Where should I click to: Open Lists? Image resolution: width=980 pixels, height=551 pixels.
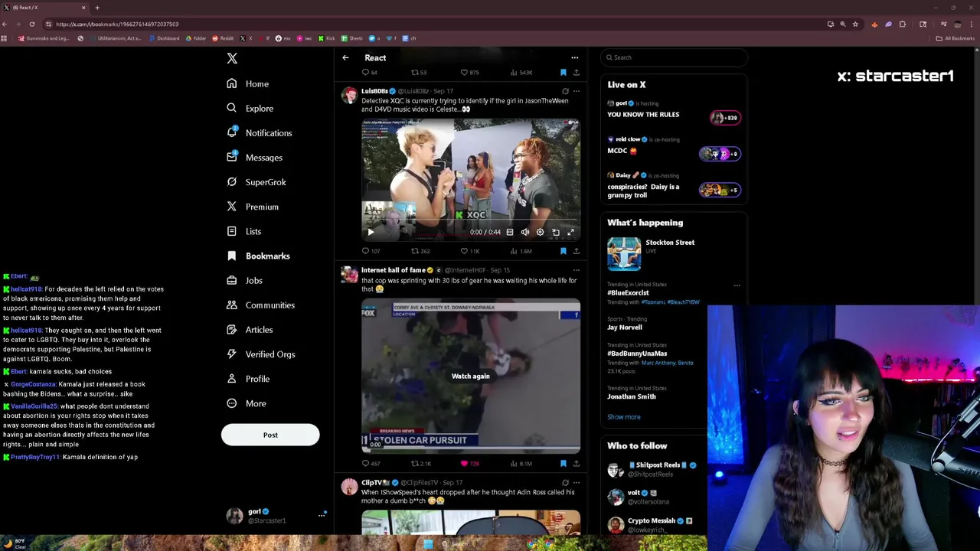click(244, 231)
